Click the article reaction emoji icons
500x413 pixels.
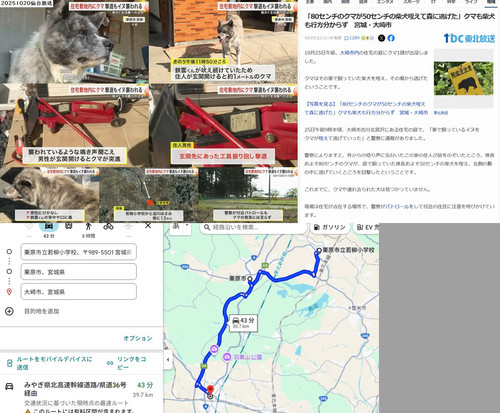(368, 38)
